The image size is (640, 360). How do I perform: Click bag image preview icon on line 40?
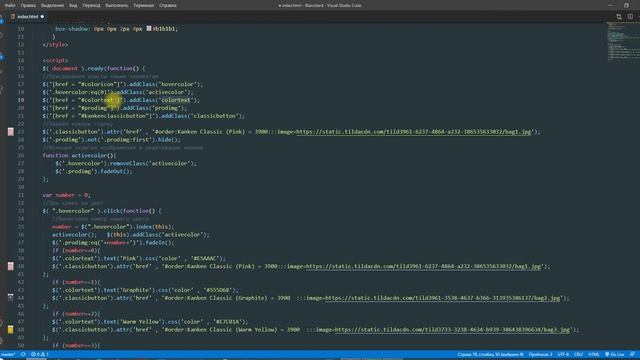(x=11, y=266)
